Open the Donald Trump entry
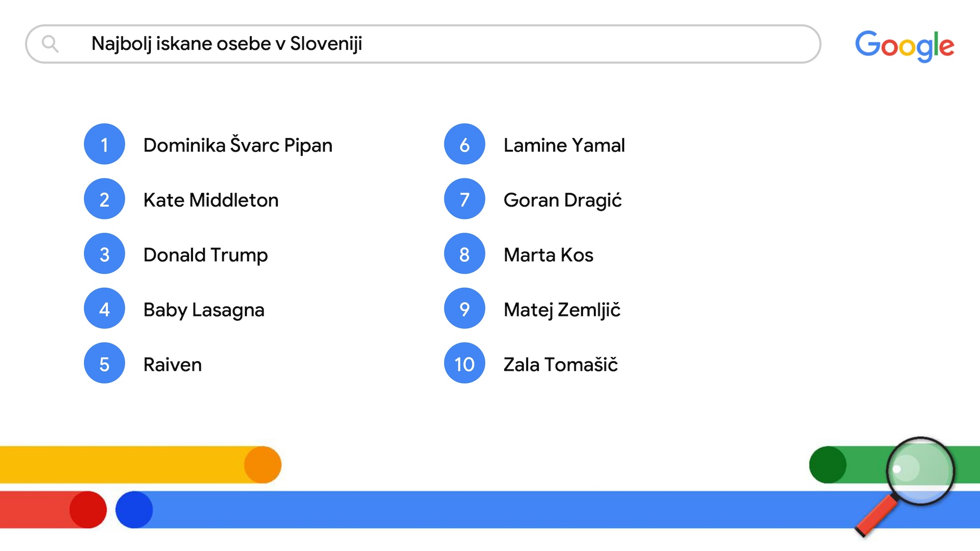The width and height of the screenshot is (980, 551). [x=205, y=255]
